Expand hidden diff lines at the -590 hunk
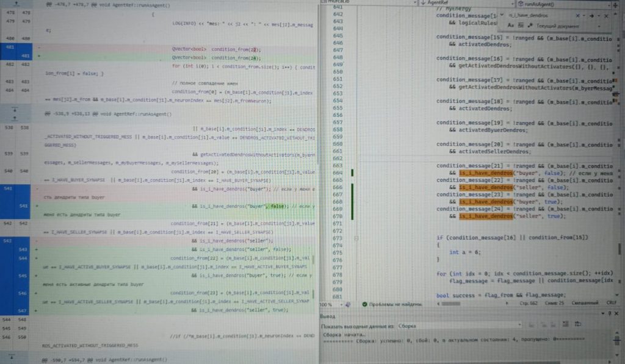Screen dimensions: 625x364 [12, 357]
